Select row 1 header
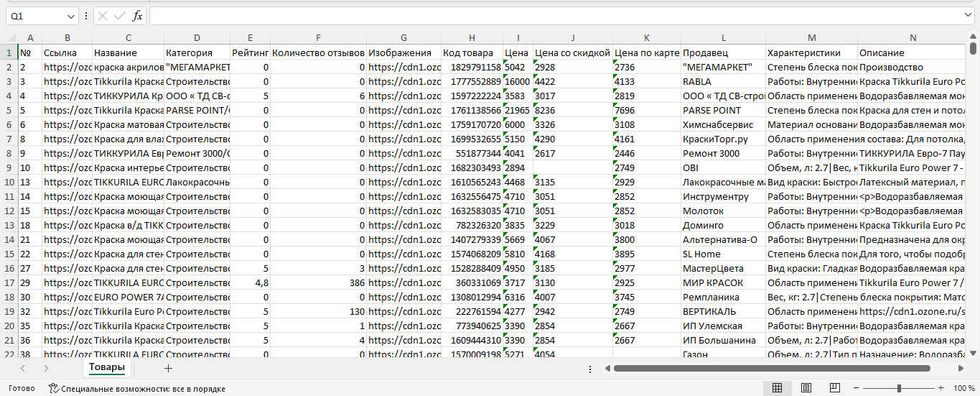Image resolution: width=980 pixels, height=396 pixels. point(9,52)
